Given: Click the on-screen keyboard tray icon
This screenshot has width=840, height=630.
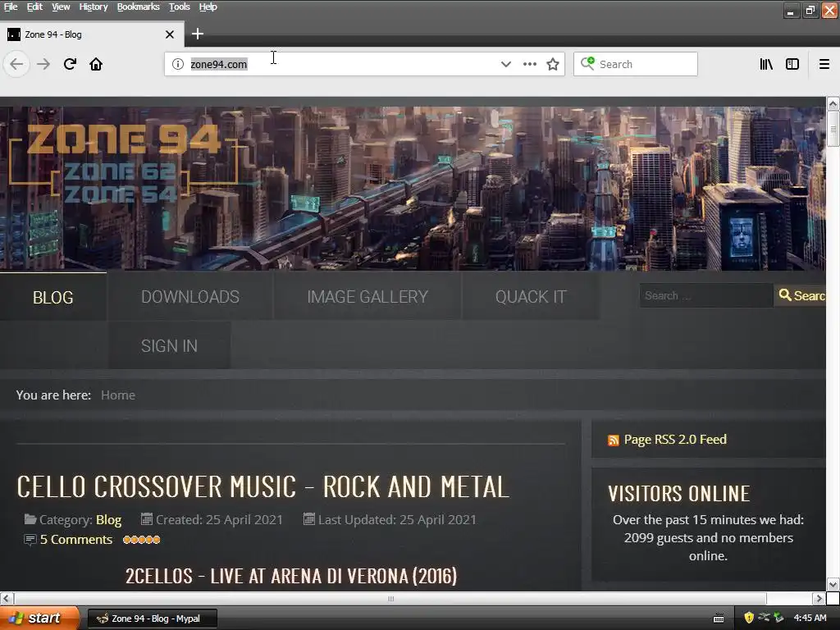Looking at the screenshot, I should 719,619.
